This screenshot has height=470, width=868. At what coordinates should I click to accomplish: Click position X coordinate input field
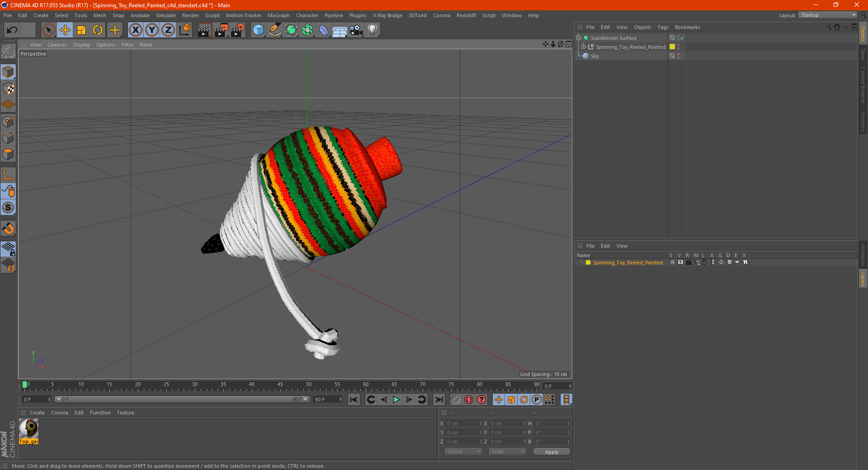[463, 423]
